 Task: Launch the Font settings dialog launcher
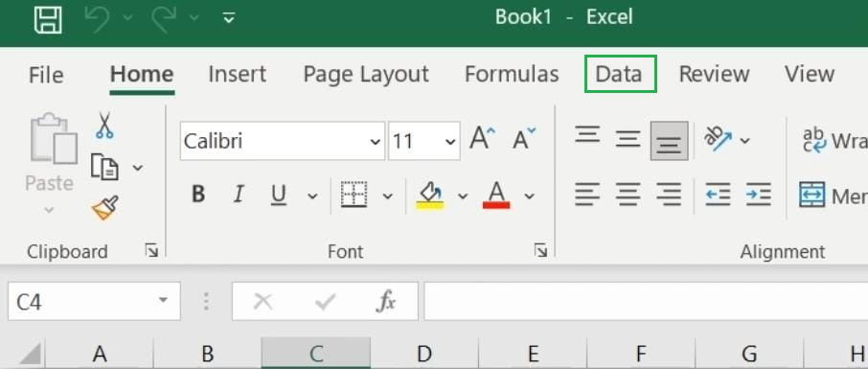pyautogui.click(x=541, y=250)
